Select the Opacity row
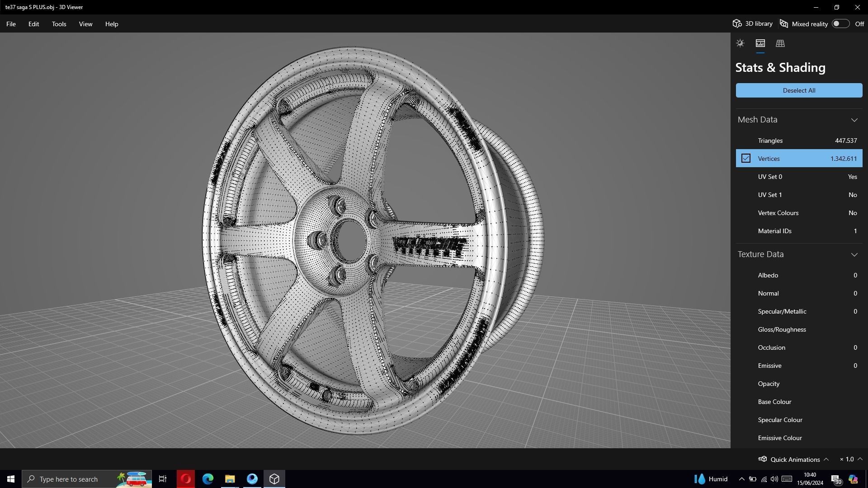 point(799,384)
